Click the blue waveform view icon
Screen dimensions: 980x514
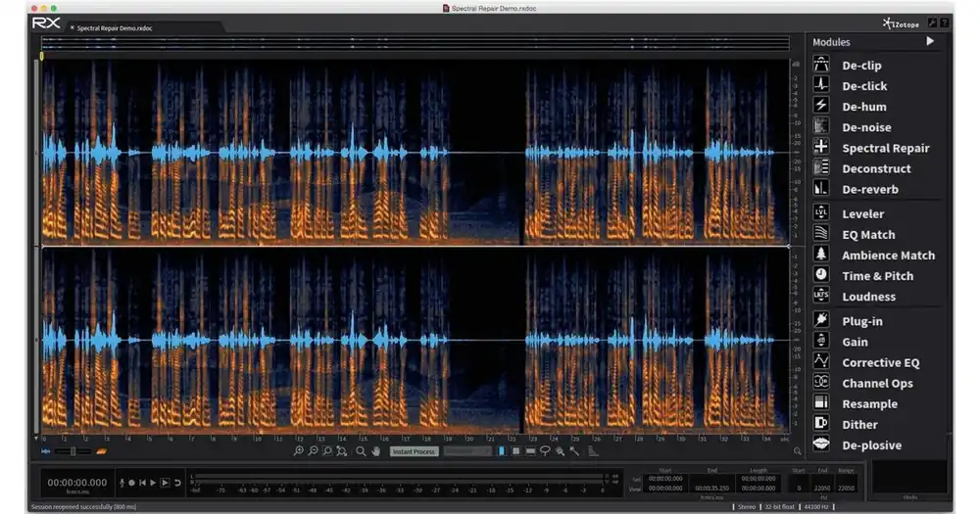pos(46,451)
